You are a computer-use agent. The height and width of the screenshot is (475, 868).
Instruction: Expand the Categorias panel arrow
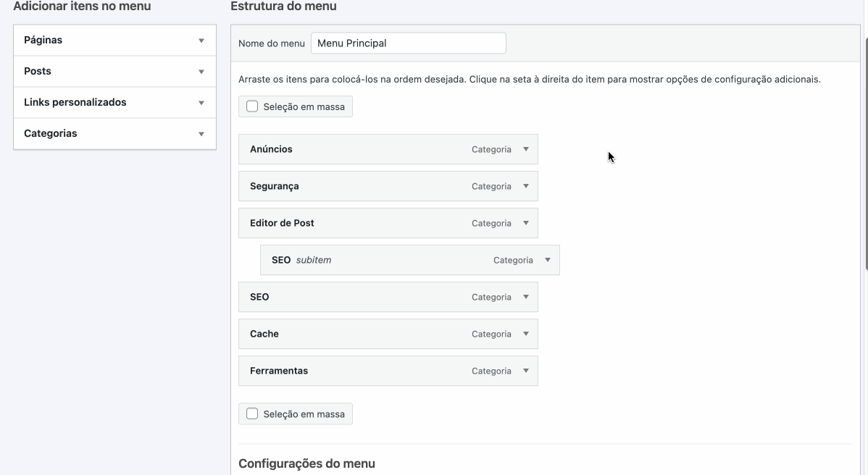point(201,134)
